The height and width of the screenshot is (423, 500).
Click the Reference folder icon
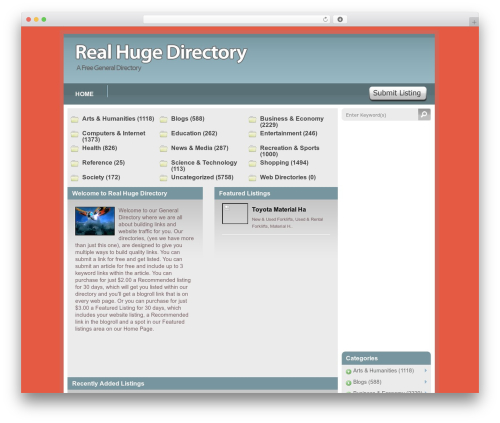point(75,163)
